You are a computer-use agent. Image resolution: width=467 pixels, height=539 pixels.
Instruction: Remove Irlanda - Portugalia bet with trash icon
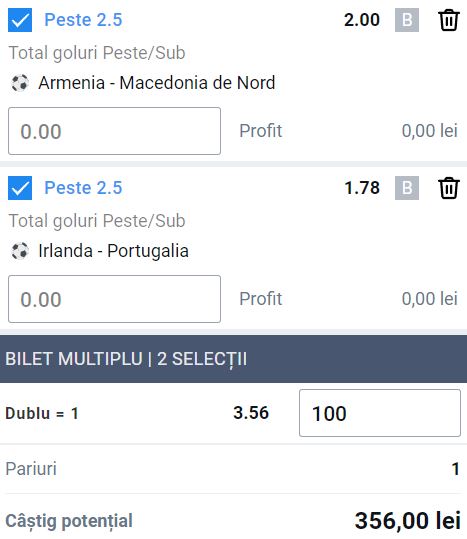coord(448,188)
